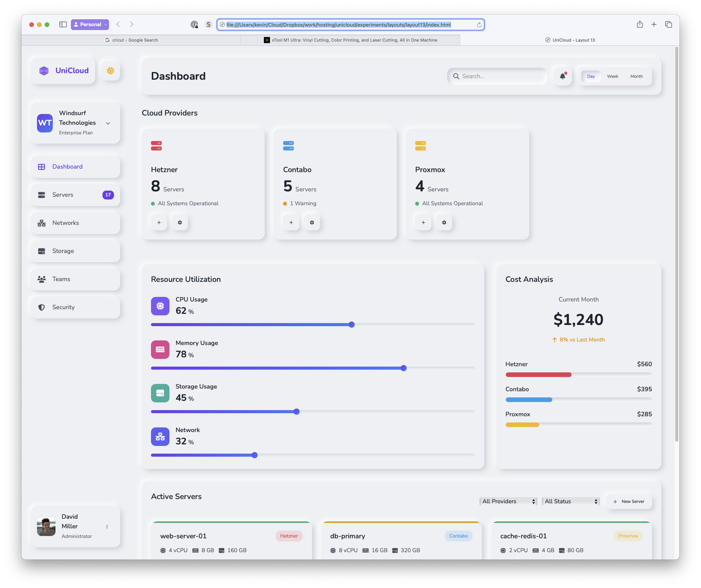This screenshot has height=588, width=701.
Task: Switch to the cricut Google Search tab
Action: coord(131,40)
